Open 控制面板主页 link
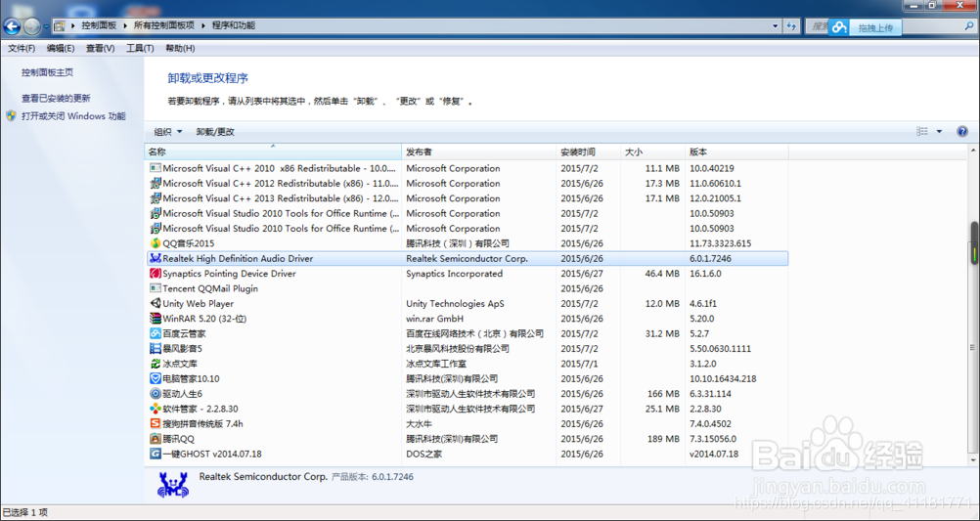Image resolution: width=980 pixels, height=521 pixels. tap(48, 72)
